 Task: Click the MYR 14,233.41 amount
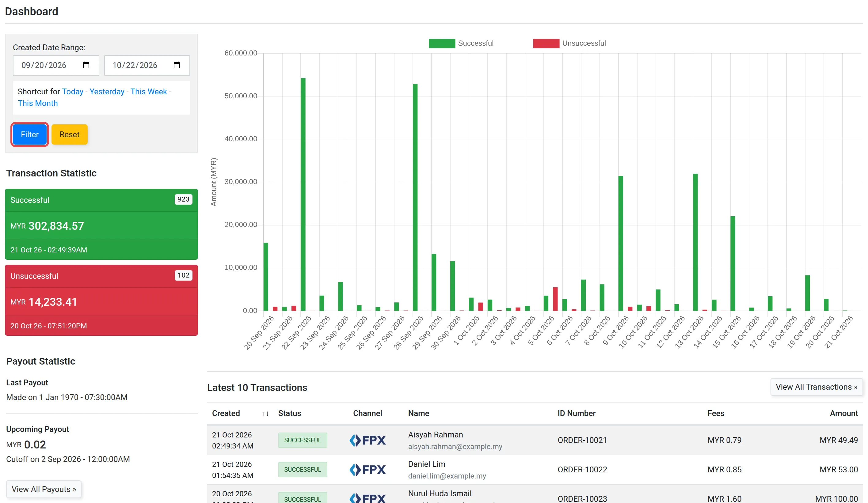pyautogui.click(x=44, y=302)
